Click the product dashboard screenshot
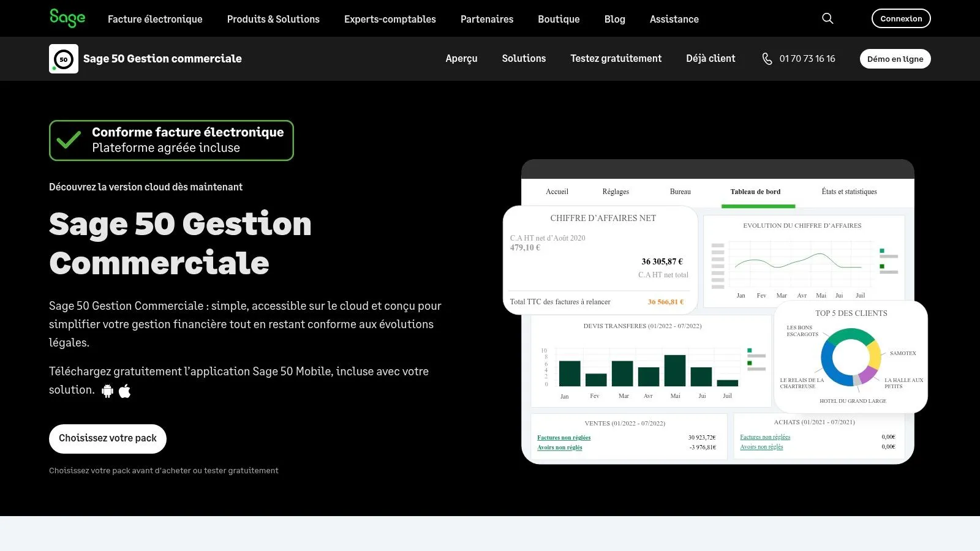The height and width of the screenshot is (551, 980). [x=715, y=312]
